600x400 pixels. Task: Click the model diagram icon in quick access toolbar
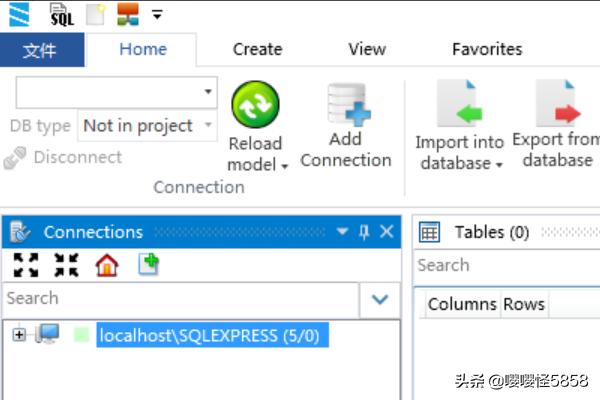[127, 14]
